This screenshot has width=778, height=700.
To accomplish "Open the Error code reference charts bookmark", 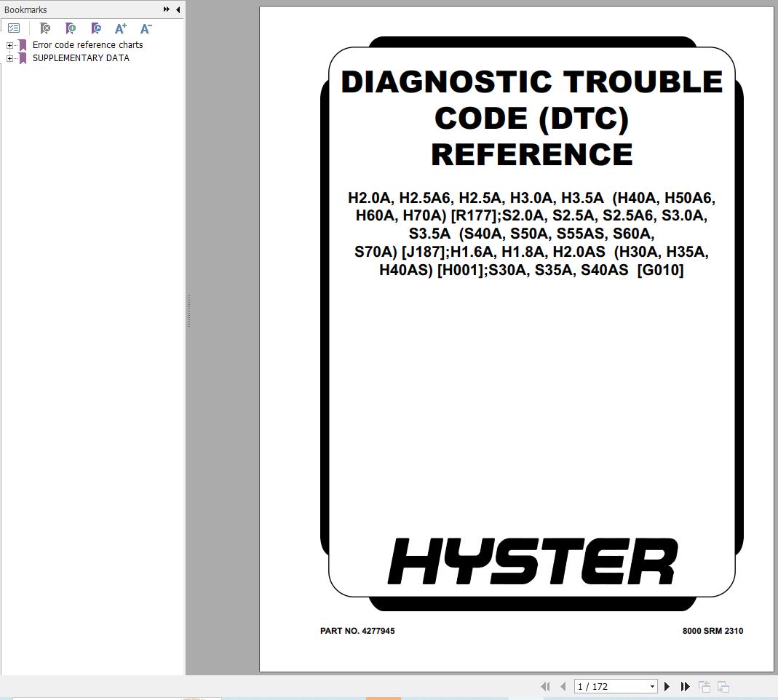I will (x=88, y=44).
